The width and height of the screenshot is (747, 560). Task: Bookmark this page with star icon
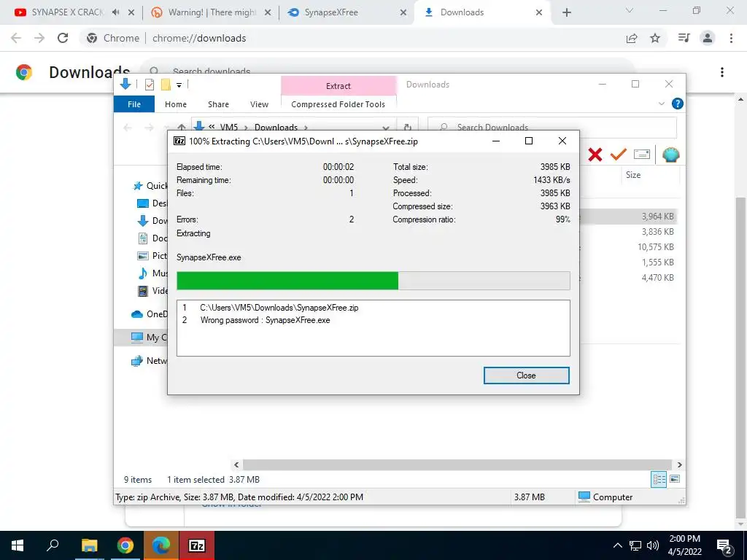click(x=655, y=38)
